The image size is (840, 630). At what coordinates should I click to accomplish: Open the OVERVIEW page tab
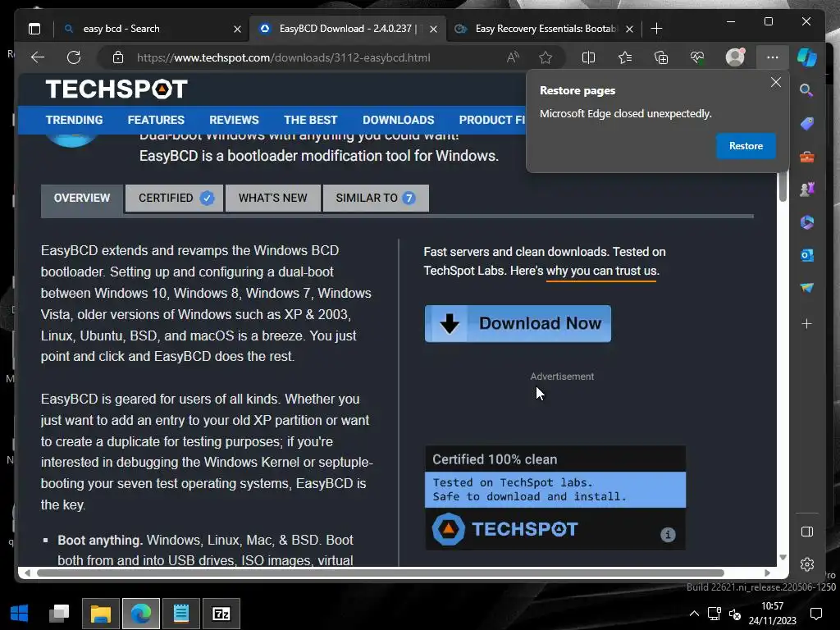coord(82,199)
